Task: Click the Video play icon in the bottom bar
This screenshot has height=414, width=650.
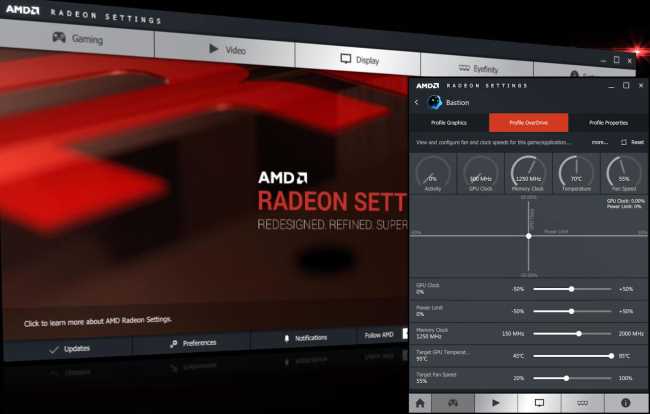Action: tap(496, 403)
